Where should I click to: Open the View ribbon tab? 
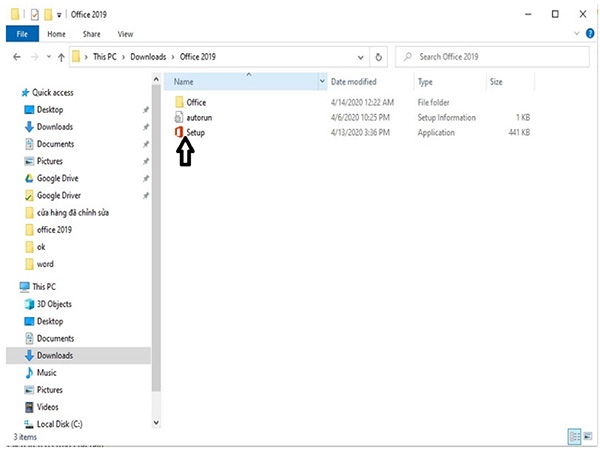[125, 34]
